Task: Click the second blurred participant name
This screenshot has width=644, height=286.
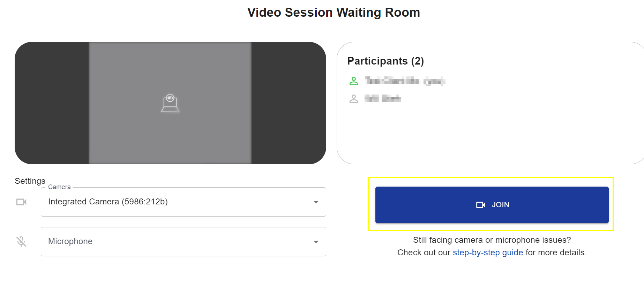Action: pyautogui.click(x=383, y=98)
